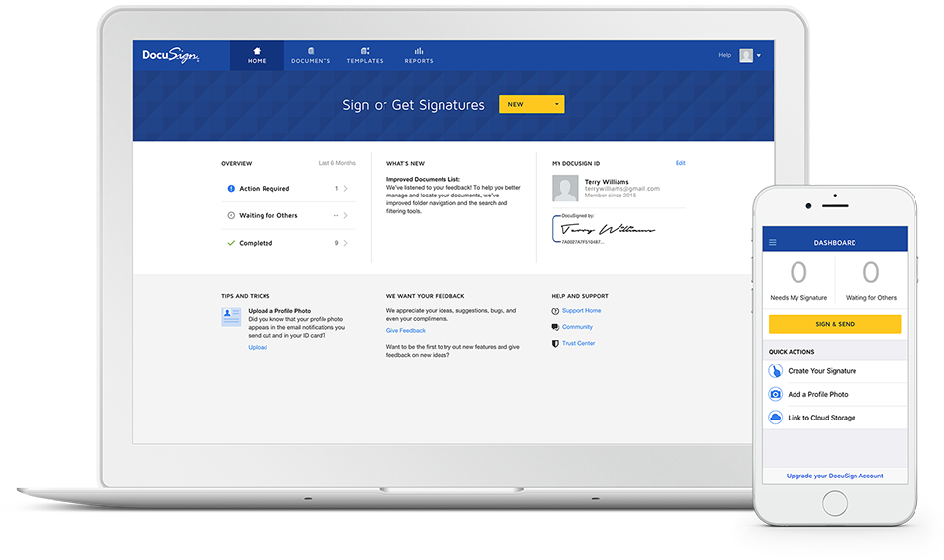944x560 pixels.
Task: Click the Support Home question mark icon
Action: click(556, 311)
